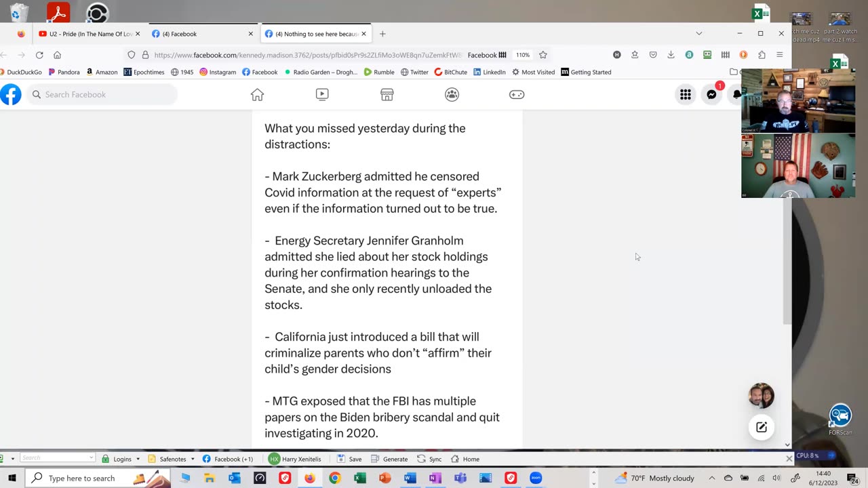Start a new message with pencil icon

click(x=762, y=427)
